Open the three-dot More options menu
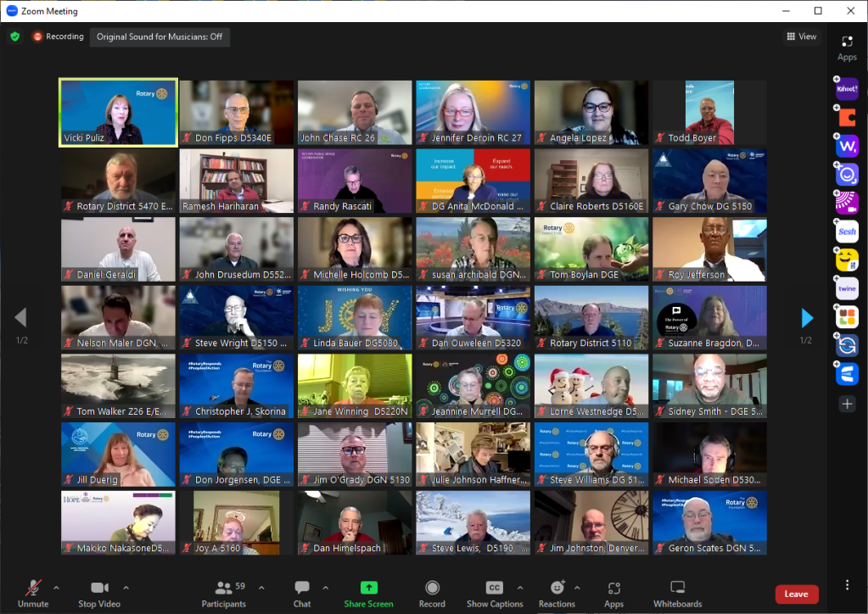 tap(847, 585)
